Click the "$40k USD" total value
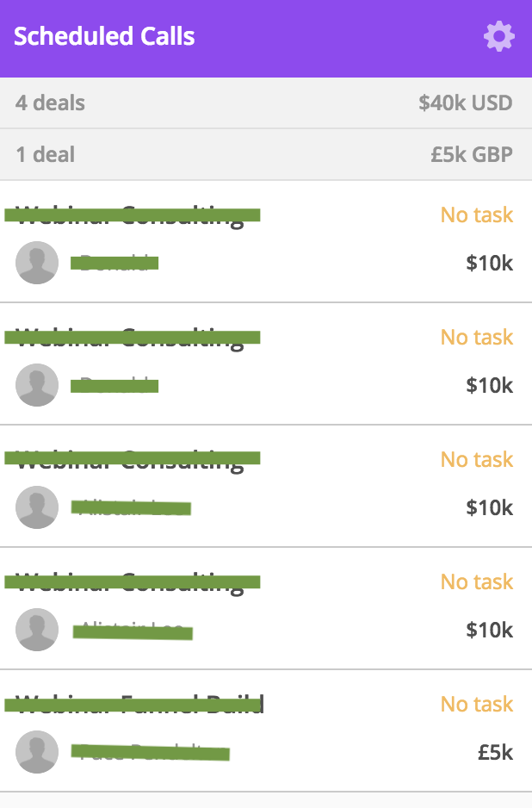The image size is (532, 808). 466,103
